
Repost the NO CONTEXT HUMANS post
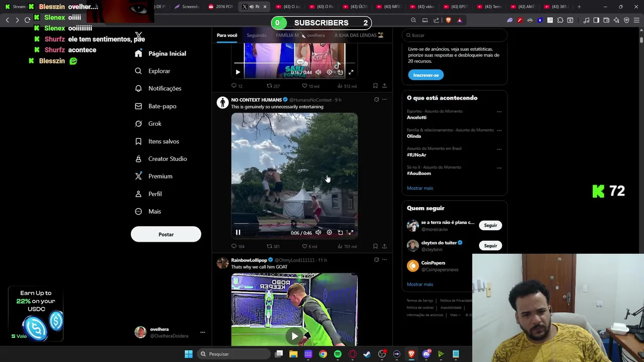273,246
